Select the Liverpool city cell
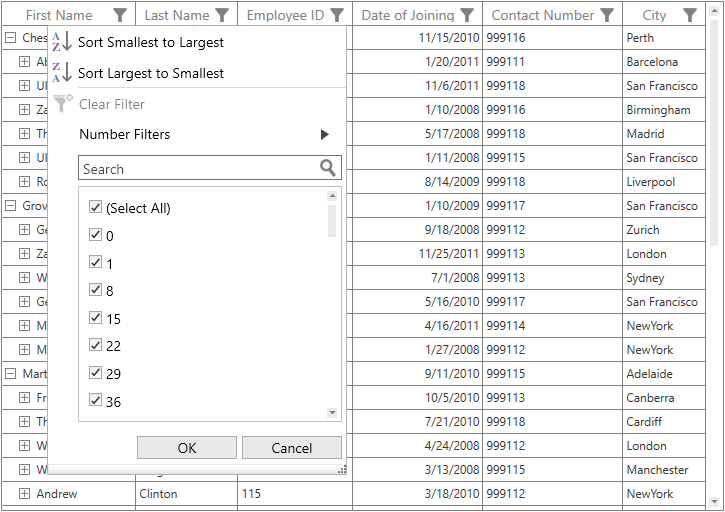725x512 pixels. click(664, 181)
